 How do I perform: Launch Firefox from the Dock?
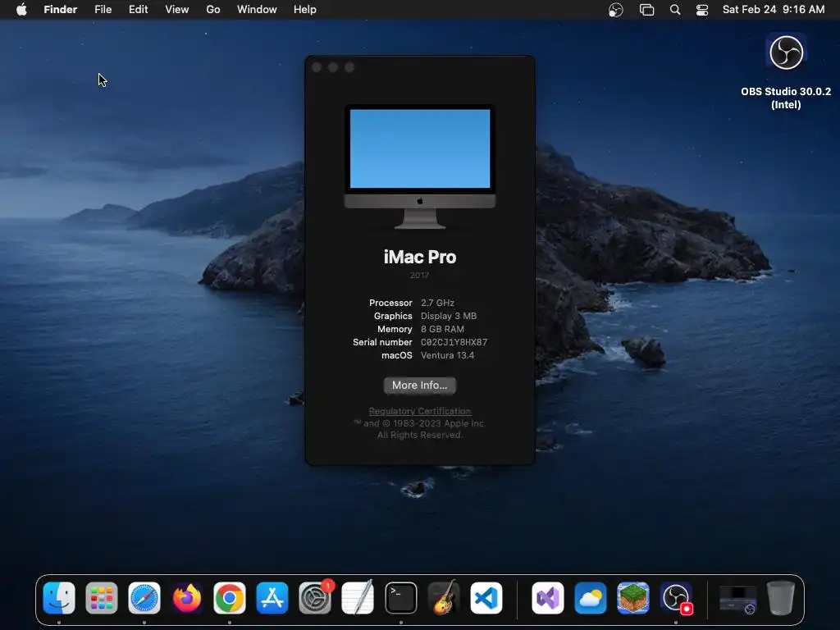click(x=187, y=598)
